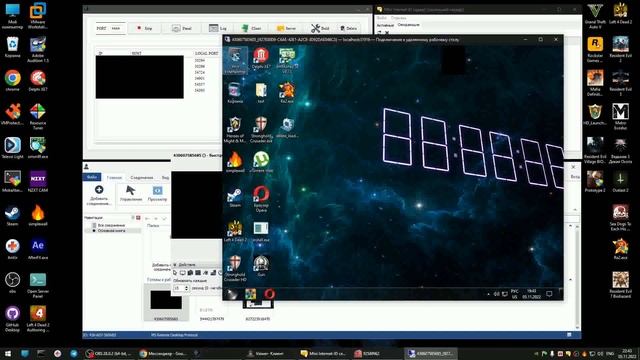Open Adobe Audition 1.5 desktop icon
Screen dimensions: 640x360
[38, 50]
